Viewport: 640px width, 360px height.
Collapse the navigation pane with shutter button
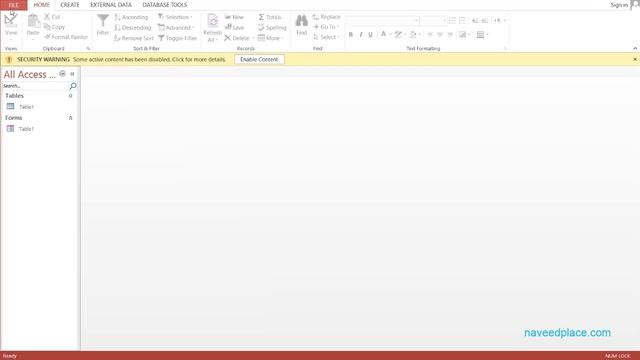[x=72, y=74]
